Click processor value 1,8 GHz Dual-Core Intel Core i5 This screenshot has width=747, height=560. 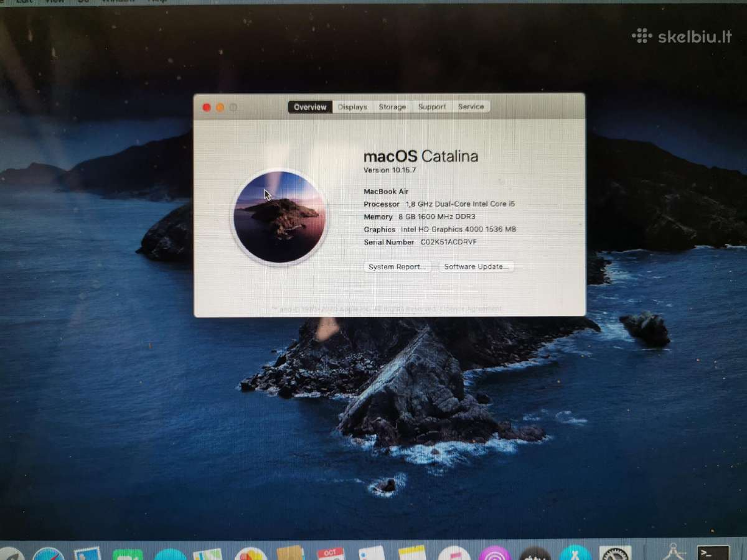click(x=460, y=204)
